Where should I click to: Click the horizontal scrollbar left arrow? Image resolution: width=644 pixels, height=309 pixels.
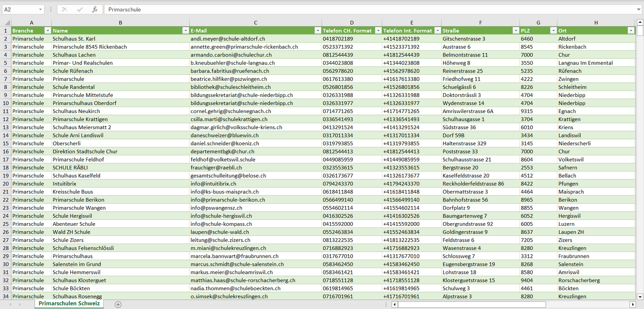tap(394, 305)
